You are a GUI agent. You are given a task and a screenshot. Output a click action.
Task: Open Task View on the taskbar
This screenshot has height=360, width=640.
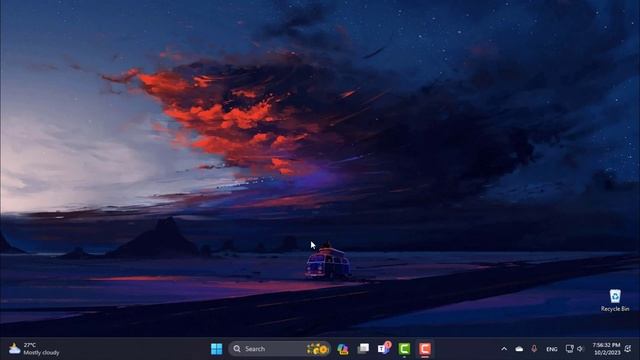[363, 349]
